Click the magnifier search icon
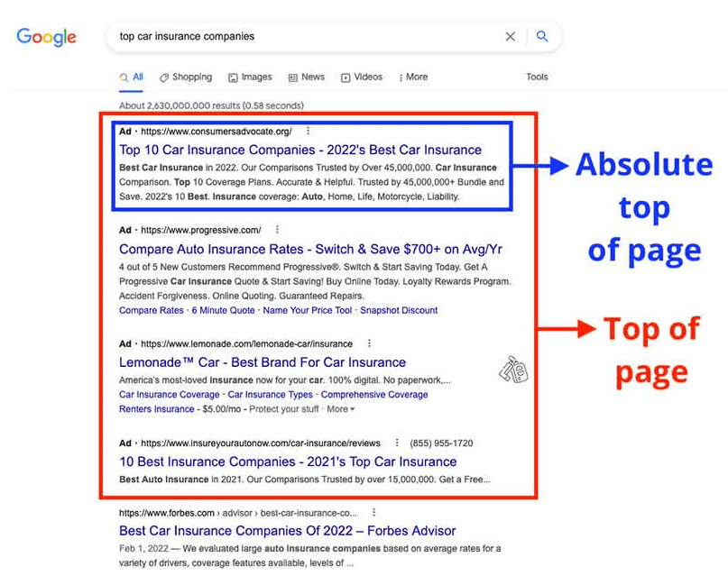This screenshot has height=576, width=728. (x=542, y=36)
